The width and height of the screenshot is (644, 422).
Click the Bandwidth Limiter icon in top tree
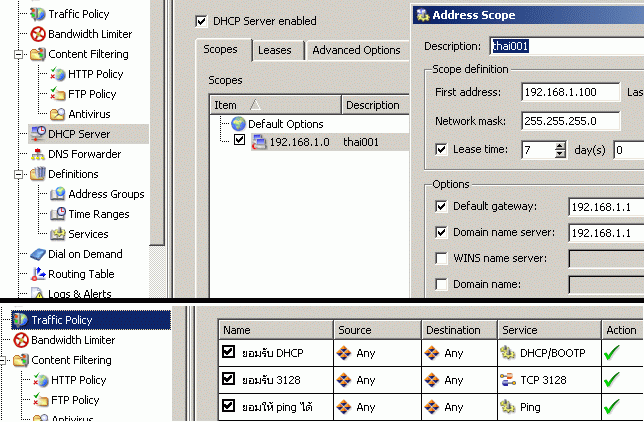coord(38,34)
